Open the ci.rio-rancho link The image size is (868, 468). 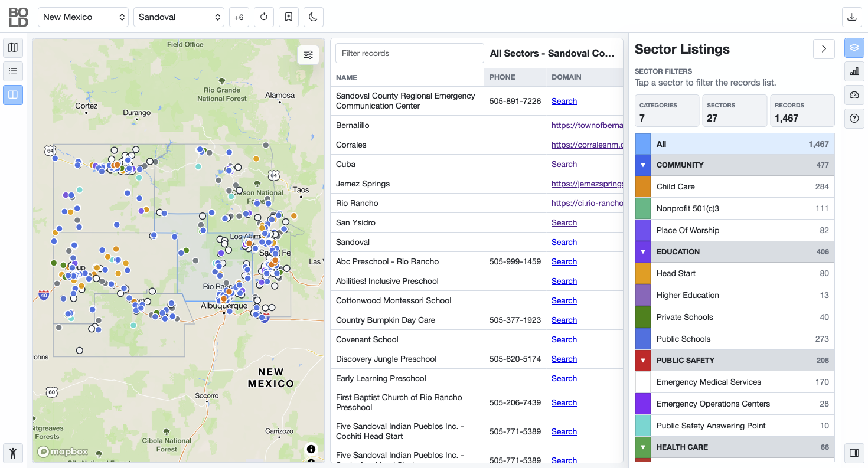point(587,203)
